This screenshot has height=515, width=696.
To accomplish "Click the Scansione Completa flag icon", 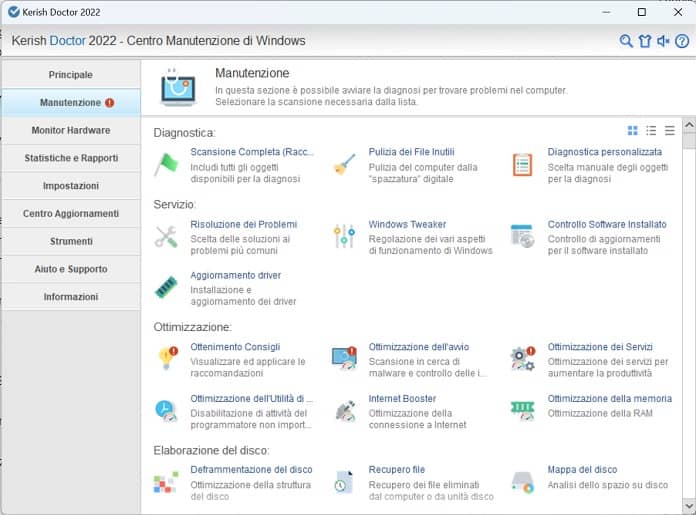I will coord(166,164).
